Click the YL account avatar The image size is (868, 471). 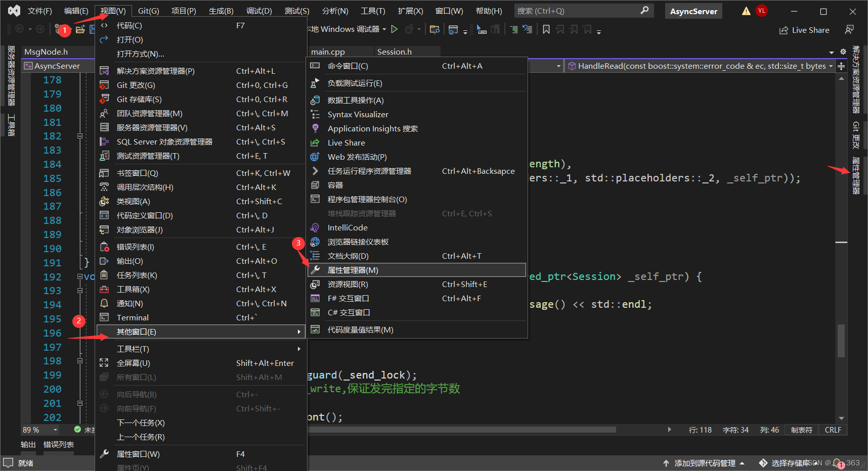click(761, 11)
